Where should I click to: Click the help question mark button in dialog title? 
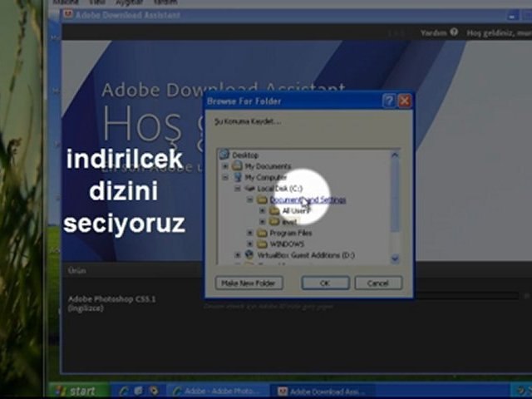point(389,101)
